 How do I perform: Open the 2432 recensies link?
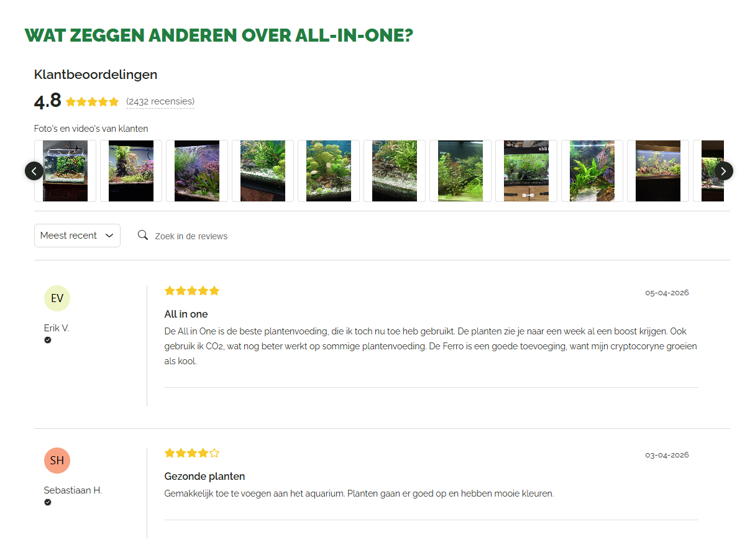(x=160, y=101)
